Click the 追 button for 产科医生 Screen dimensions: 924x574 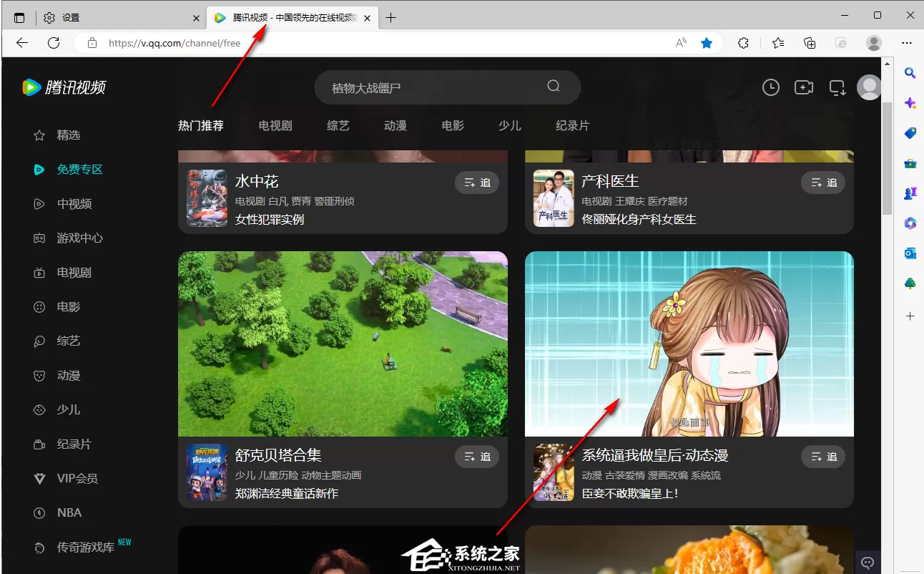point(823,183)
